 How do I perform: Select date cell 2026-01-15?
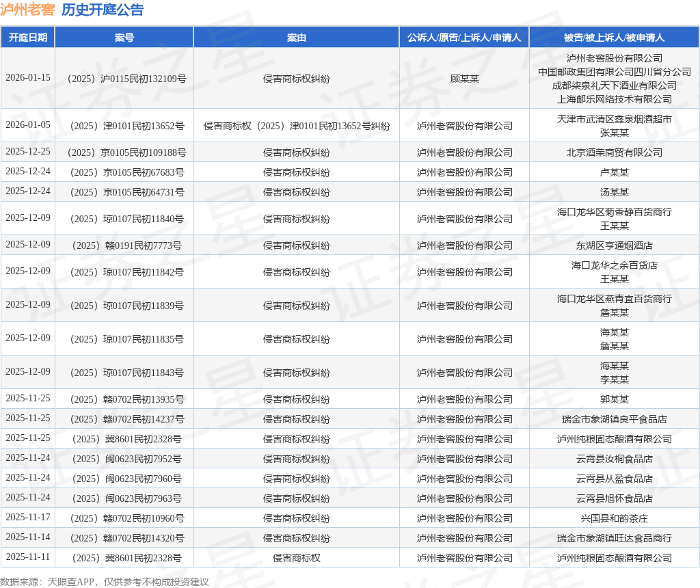27,78
